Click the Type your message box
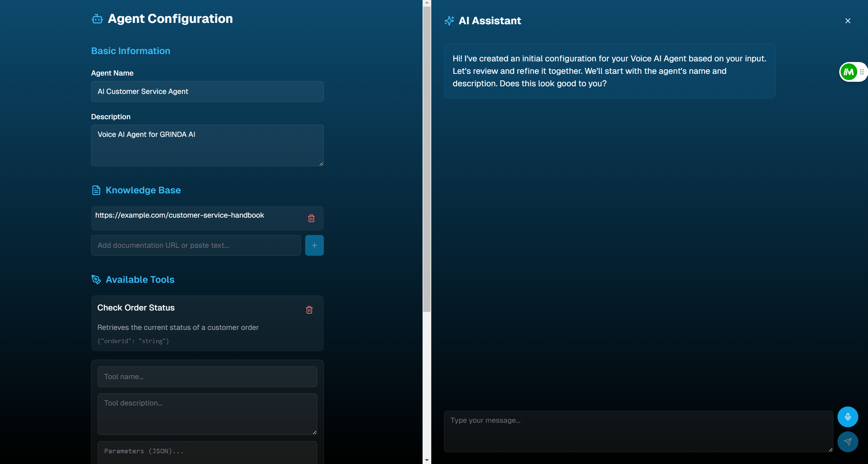The image size is (868, 464). coord(638,431)
